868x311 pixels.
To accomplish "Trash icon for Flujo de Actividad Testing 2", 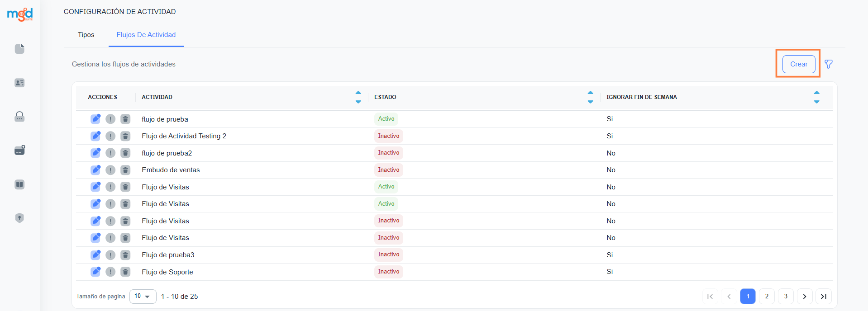I will point(125,136).
